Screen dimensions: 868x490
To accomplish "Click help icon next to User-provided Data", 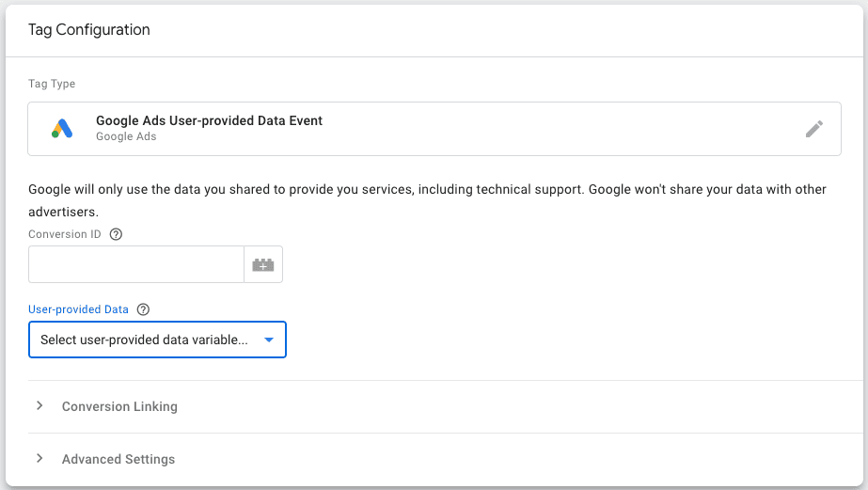I will click(143, 309).
